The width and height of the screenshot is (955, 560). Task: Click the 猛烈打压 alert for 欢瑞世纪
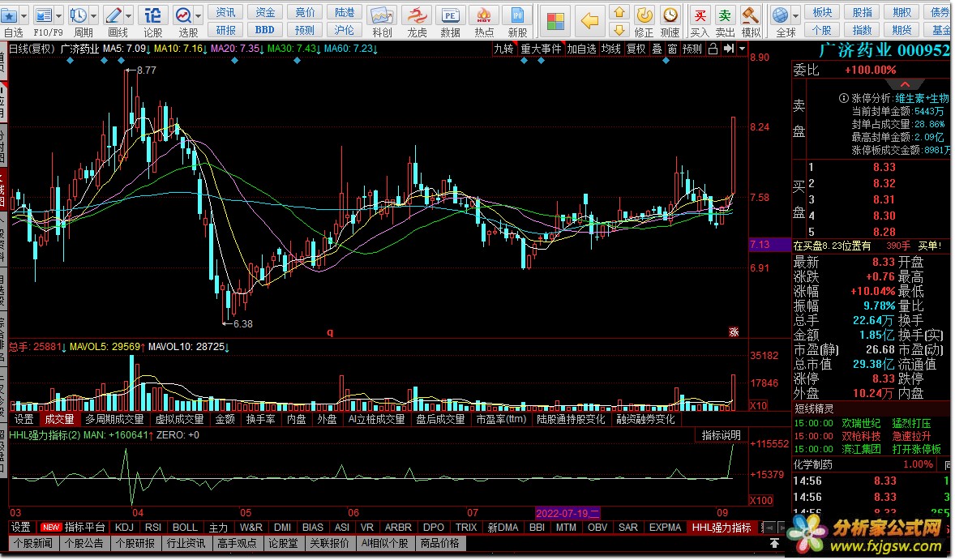(x=911, y=423)
